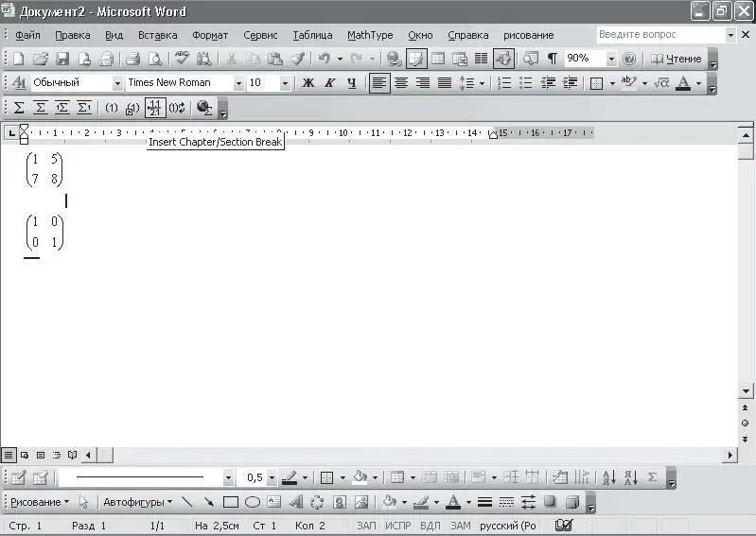Expand the Рисование drawing menu
756x536 pixels.
tap(40, 502)
